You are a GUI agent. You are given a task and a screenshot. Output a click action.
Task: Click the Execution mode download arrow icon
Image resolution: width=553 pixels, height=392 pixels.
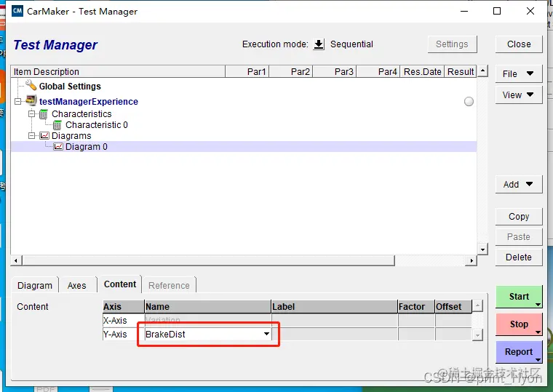[319, 44]
